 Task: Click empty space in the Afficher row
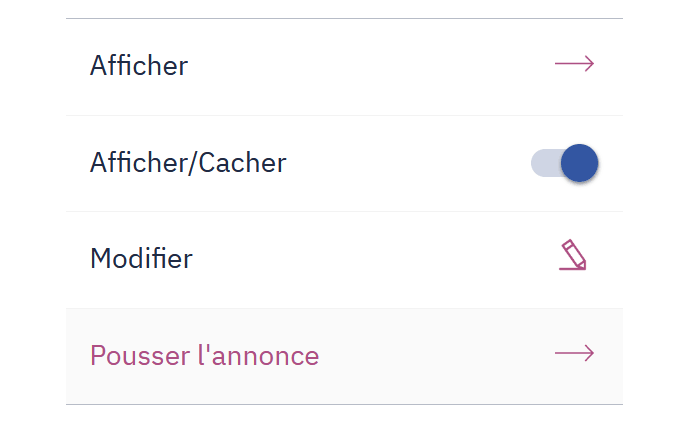[x=372, y=67]
